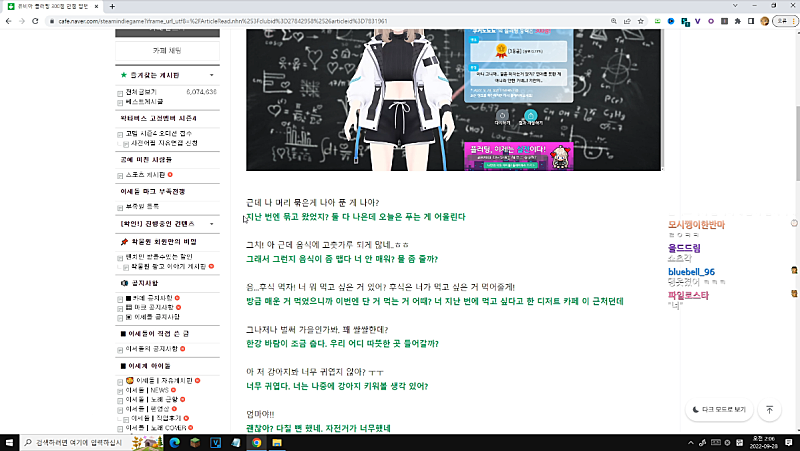Open the 이세돌 | 자유게시판 board
The height and width of the screenshot is (451, 800).
coord(165,382)
